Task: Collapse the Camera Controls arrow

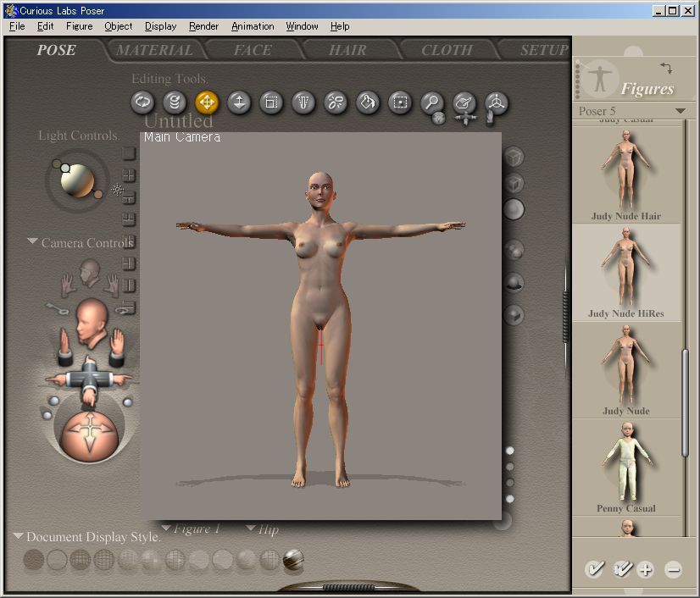Action: coord(32,241)
